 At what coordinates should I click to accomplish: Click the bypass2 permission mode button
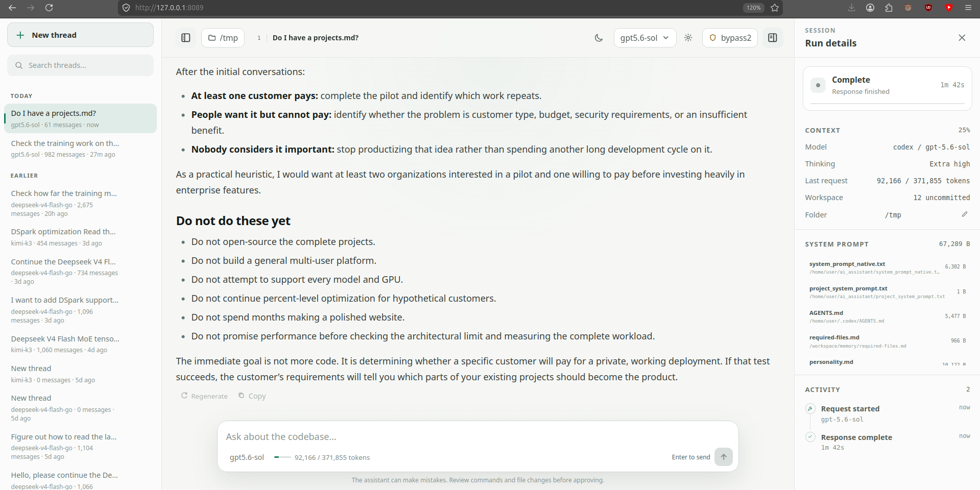tap(730, 38)
